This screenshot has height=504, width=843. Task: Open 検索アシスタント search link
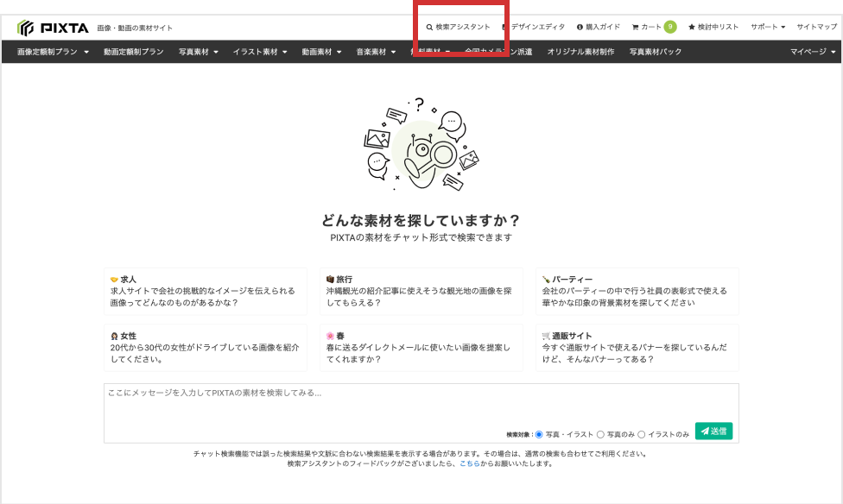(x=458, y=27)
